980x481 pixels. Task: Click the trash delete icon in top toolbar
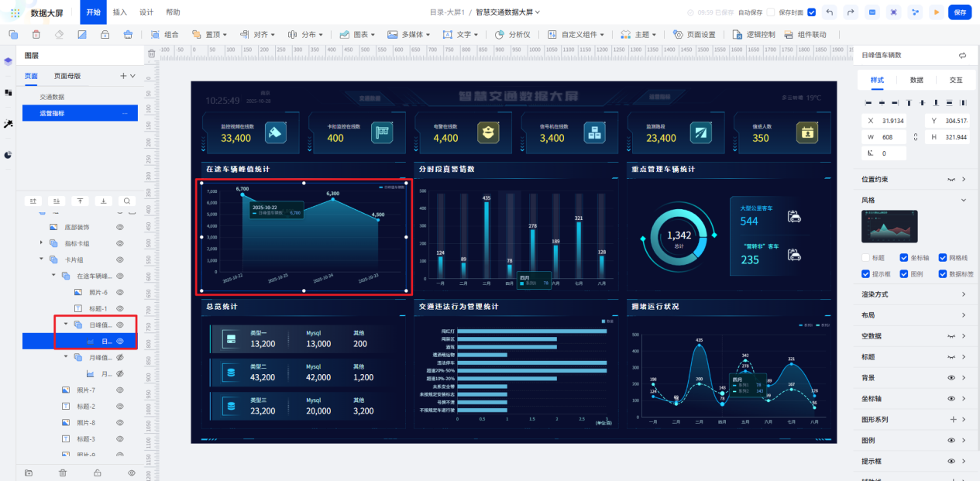(36, 34)
